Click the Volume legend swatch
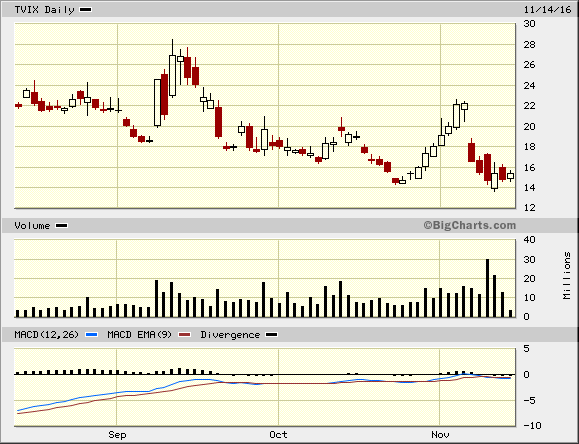The image size is (579, 444). (x=61, y=226)
